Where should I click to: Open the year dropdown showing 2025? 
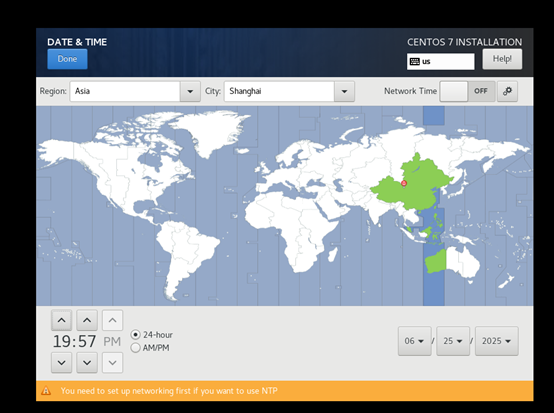[x=497, y=341]
